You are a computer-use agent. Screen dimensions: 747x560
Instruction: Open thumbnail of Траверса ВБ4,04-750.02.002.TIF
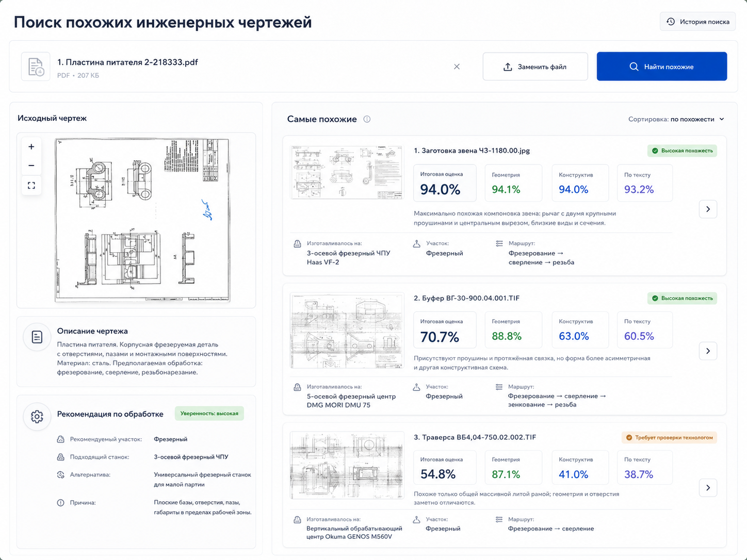347,466
